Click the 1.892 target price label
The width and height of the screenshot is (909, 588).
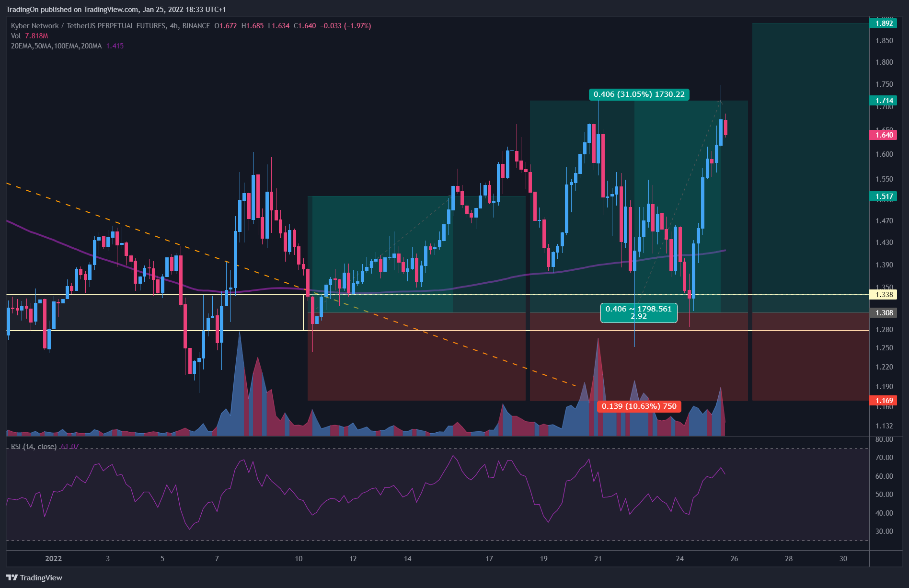pyautogui.click(x=884, y=23)
